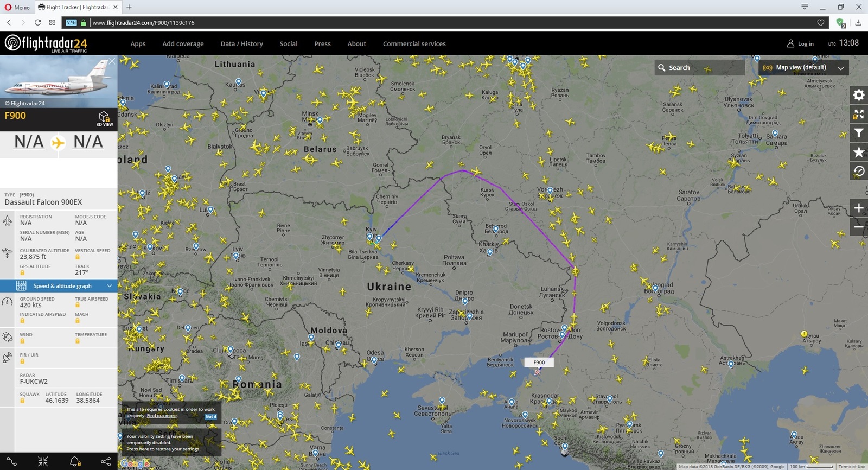Open bookmarks star icon
This screenshot has width=868, height=470.
pos(858,153)
